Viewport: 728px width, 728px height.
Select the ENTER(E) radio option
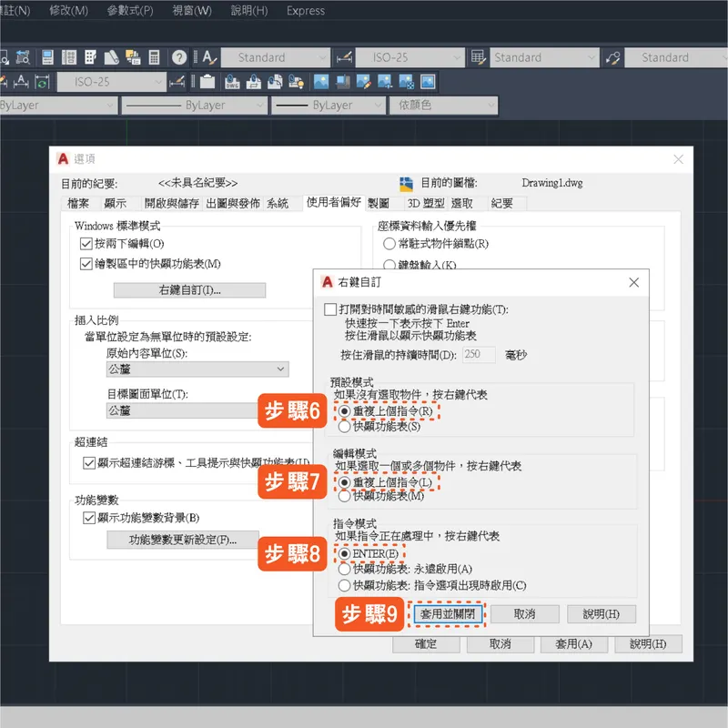tap(344, 554)
